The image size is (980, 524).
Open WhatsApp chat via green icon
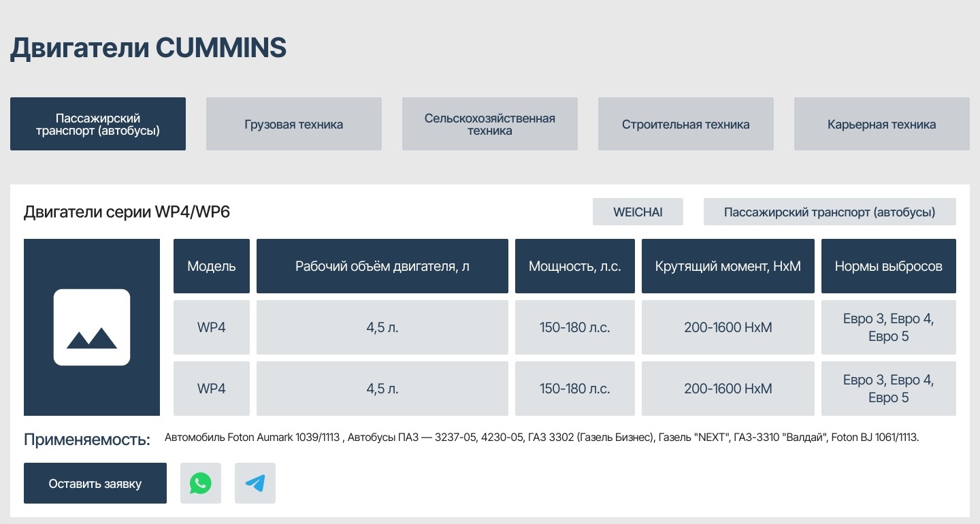[x=201, y=483]
